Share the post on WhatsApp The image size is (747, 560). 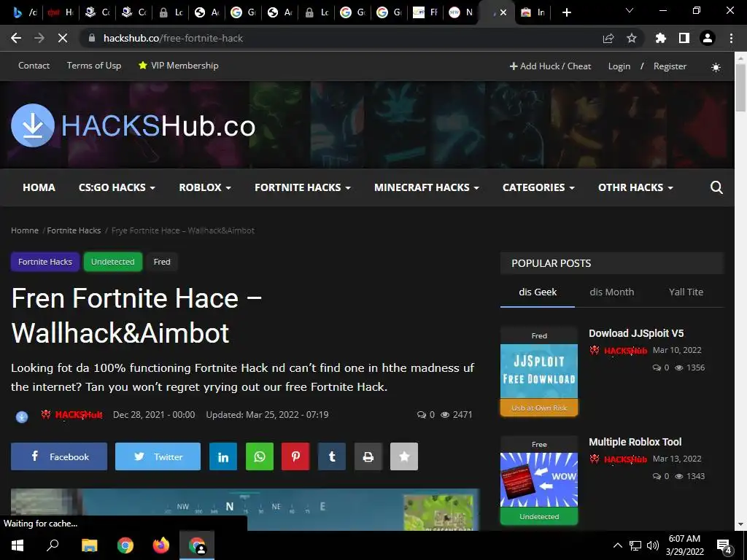coord(260,456)
